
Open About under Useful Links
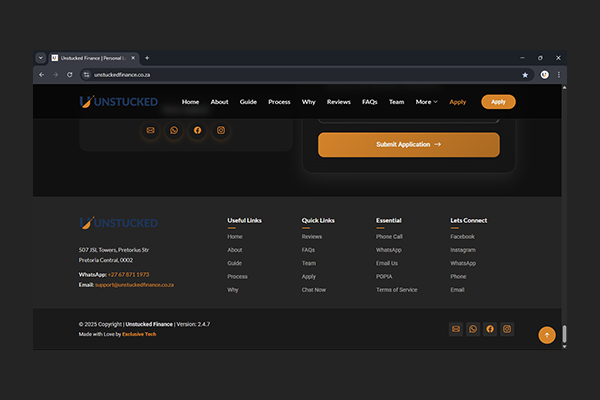[235, 250]
